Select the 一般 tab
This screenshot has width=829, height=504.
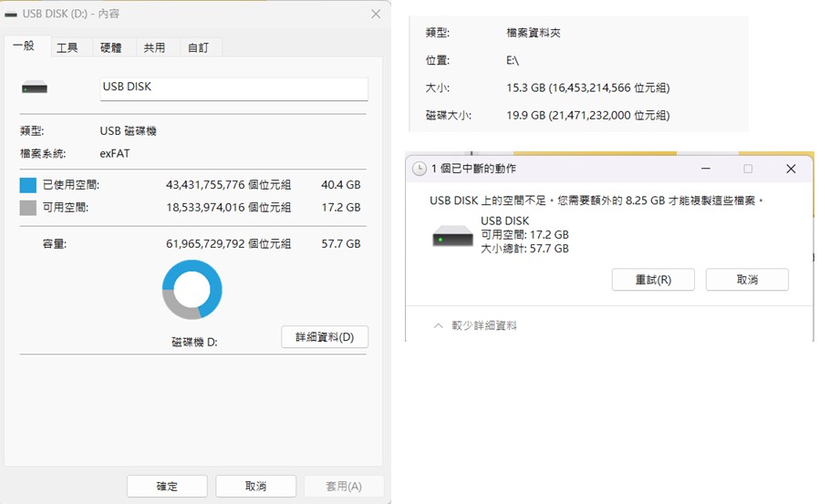[x=25, y=46]
